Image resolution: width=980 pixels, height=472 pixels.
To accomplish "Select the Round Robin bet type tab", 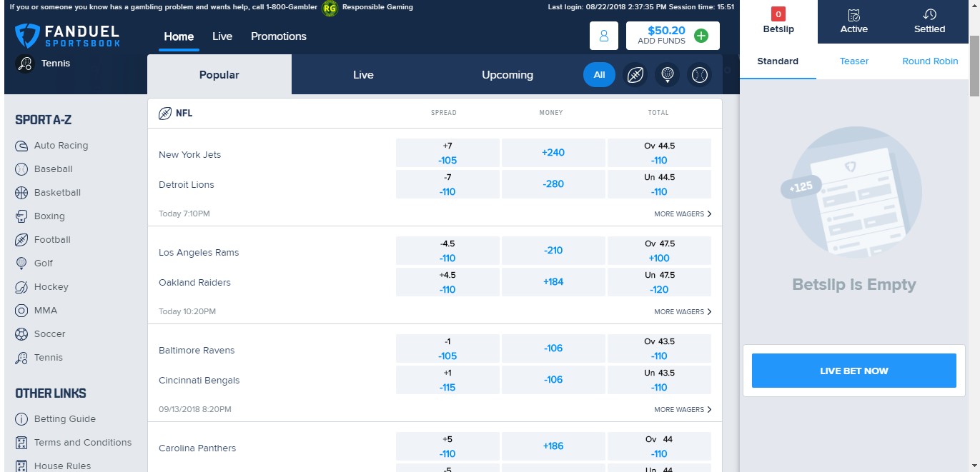I will pos(930,61).
